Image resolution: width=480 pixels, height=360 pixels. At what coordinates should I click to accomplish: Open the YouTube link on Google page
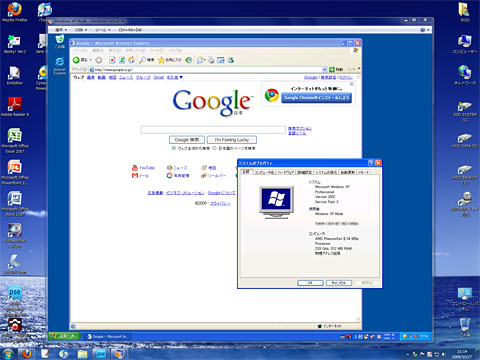[x=147, y=168]
